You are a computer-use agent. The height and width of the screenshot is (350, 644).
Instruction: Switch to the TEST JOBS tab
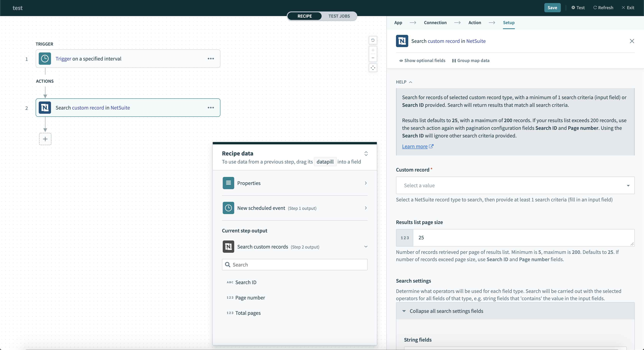pos(339,16)
